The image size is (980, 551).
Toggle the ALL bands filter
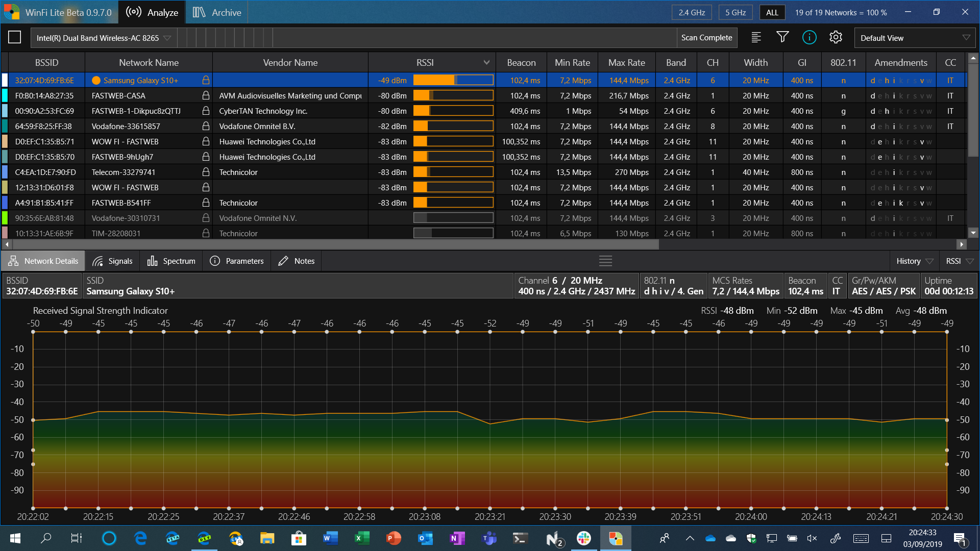[x=772, y=12]
